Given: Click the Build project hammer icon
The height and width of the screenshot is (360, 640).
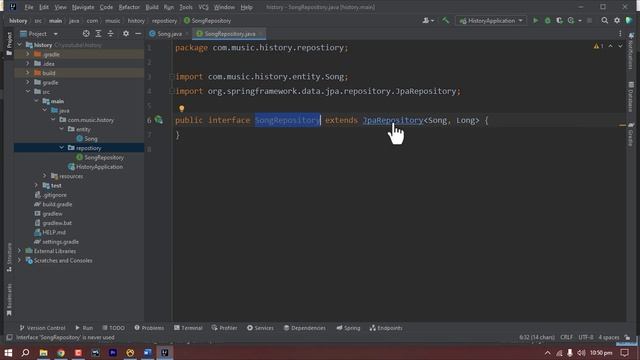Looking at the screenshot, I should 445,20.
